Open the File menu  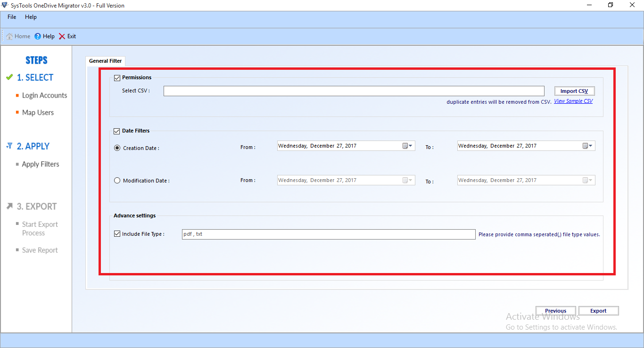point(12,17)
